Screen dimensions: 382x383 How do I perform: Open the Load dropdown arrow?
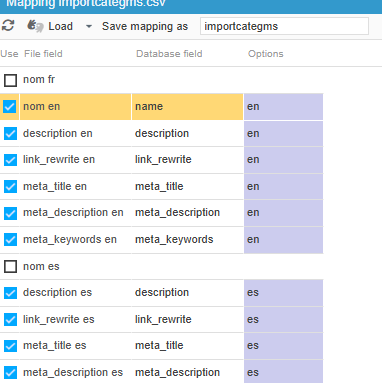point(89,26)
